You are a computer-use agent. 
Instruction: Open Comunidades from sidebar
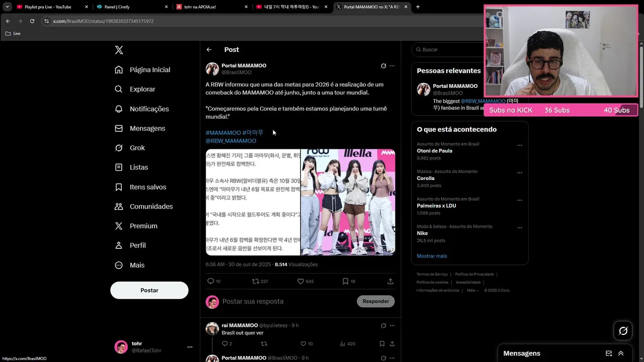[144, 206]
